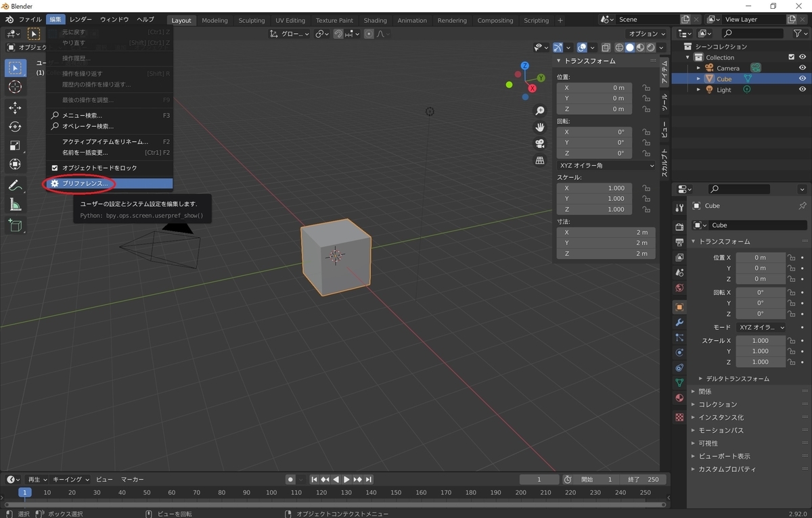
Task: Expand カスタムプロパティ panel
Action: 727,469
